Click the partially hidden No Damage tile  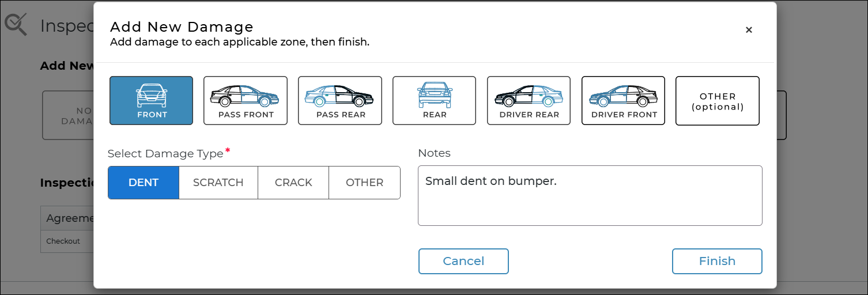tap(69, 115)
